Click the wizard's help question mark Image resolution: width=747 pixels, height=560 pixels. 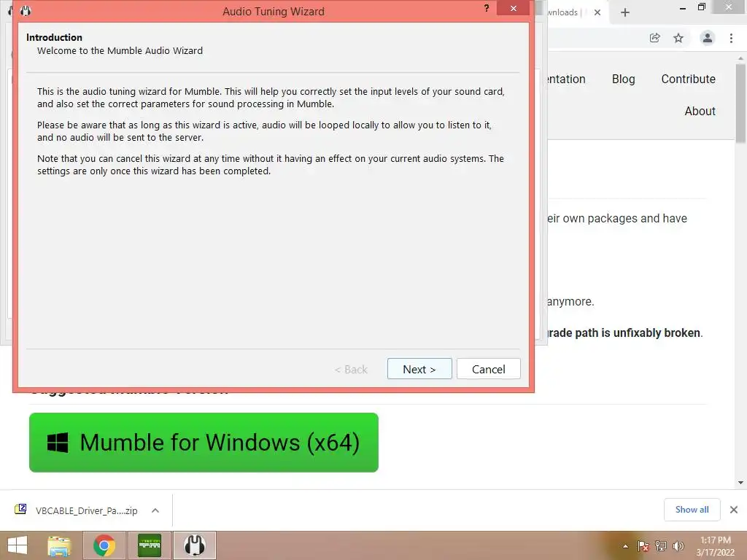(487, 8)
